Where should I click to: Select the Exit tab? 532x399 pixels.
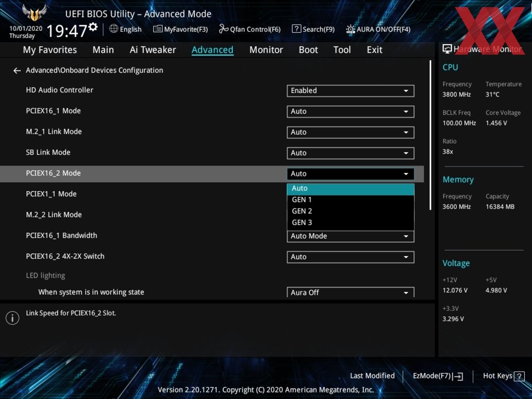(x=374, y=50)
